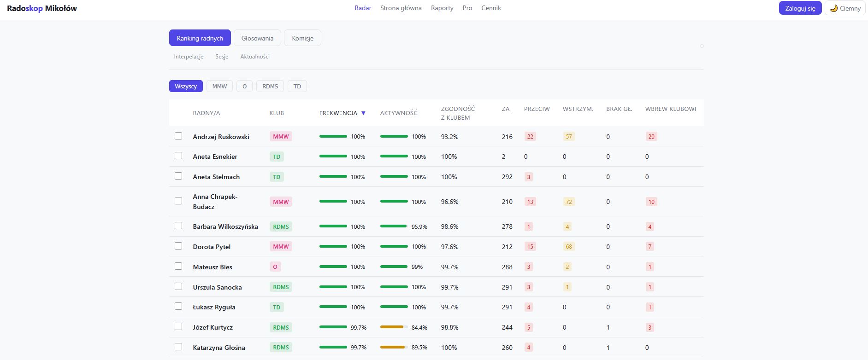868x360 pixels.
Task: Sort by Zgodność z klubem header
Action: (458, 113)
